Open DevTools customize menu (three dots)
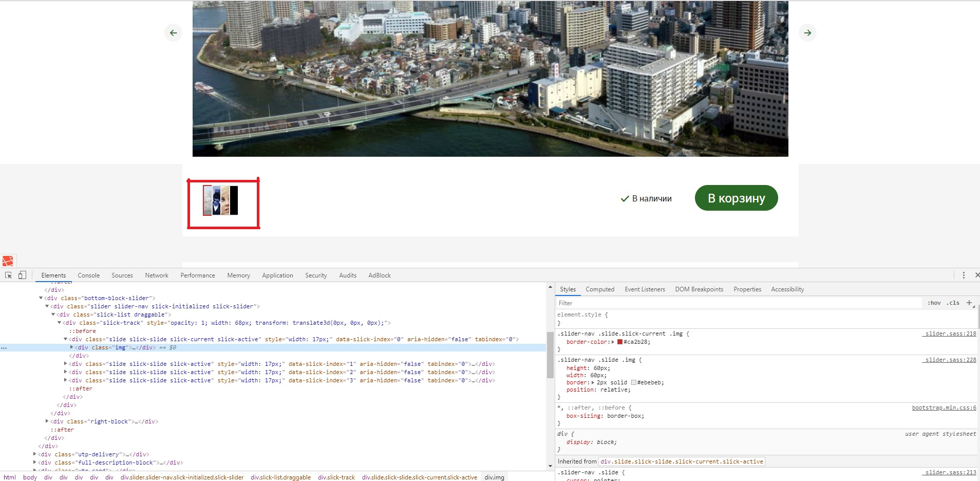This screenshot has height=481, width=980. click(x=964, y=275)
